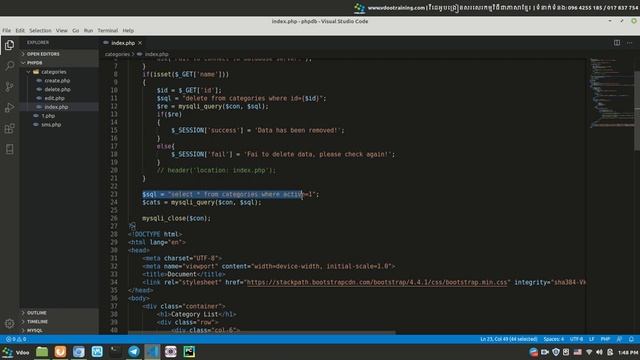Open the screen recorder icon in the taskbar

[171, 352]
